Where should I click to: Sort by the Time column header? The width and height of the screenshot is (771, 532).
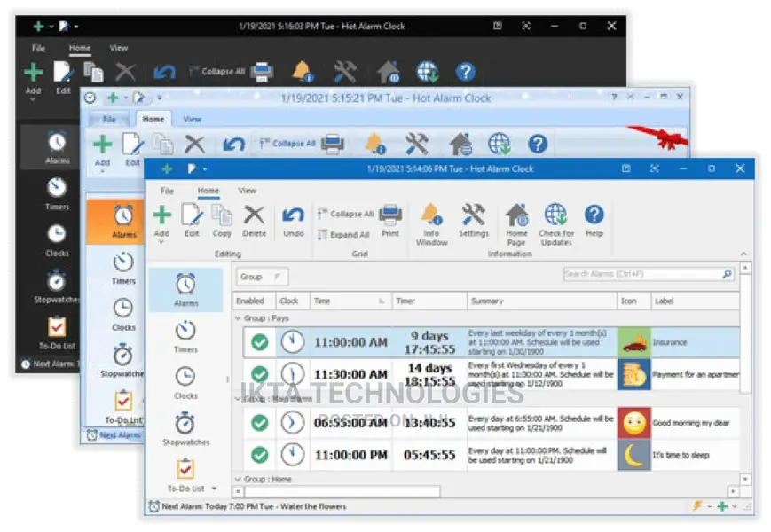350,301
